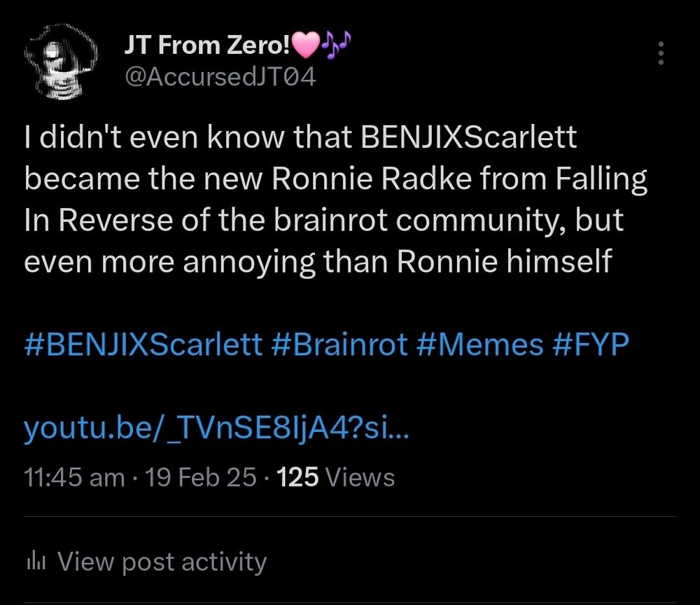The image size is (700, 605).
Task: Click the 11:45 am timestamp
Action: (74, 478)
